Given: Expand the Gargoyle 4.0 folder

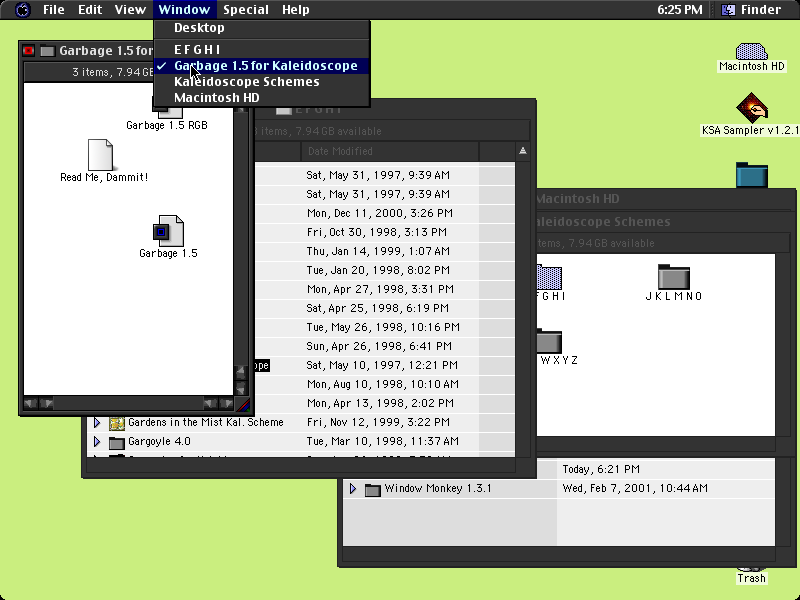Looking at the screenshot, I should (97, 441).
